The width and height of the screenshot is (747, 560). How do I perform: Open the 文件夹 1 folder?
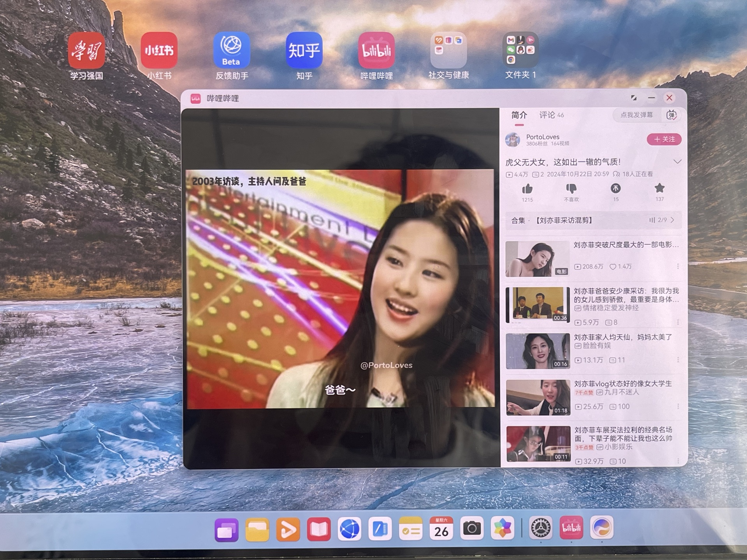tap(520, 50)
